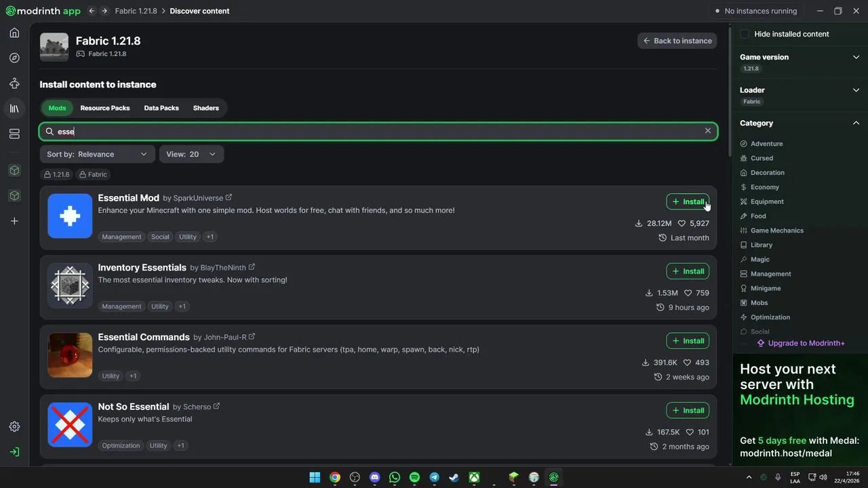Select the second instance cube icon

[x=14, y=195]
